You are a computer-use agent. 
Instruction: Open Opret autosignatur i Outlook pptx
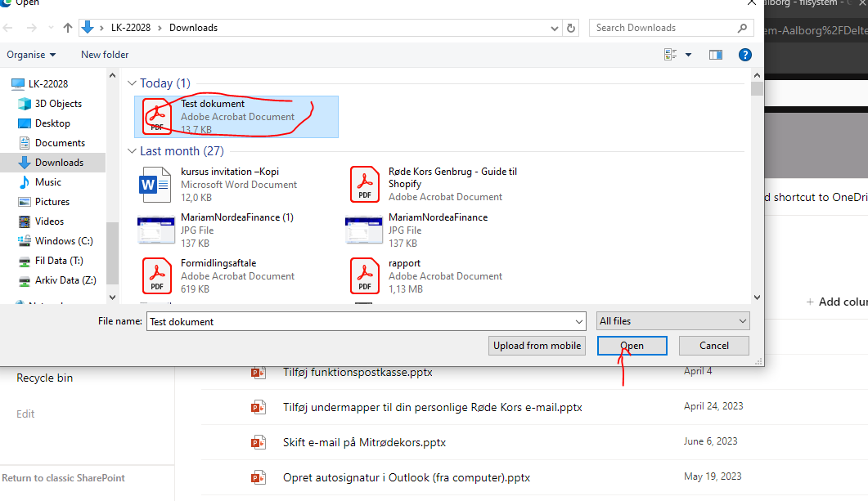click(407, 478)
